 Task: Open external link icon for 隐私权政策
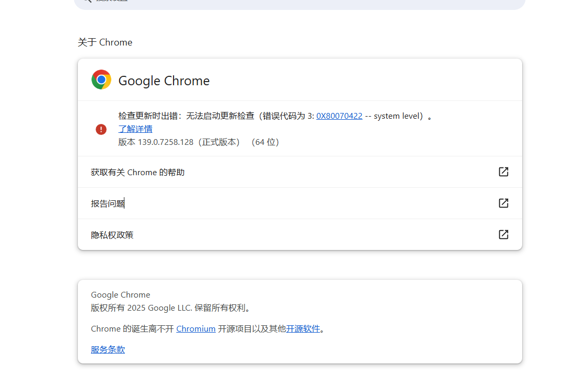(x=503, y=235)
